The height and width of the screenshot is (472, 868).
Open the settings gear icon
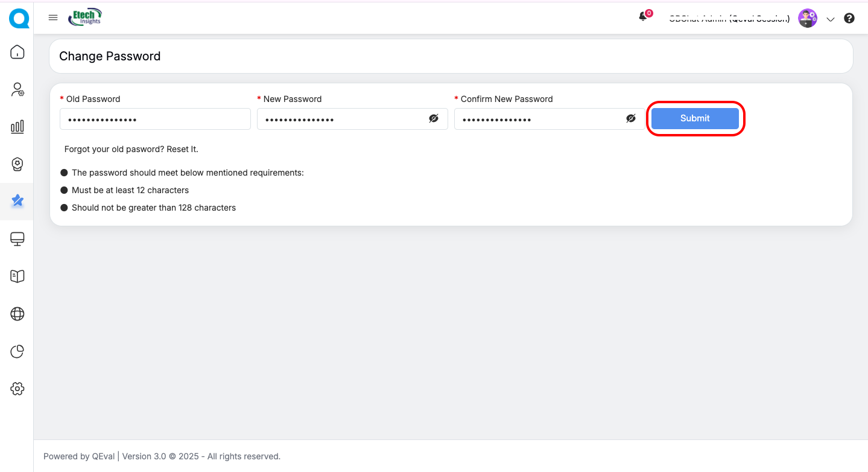coord(17,389)
